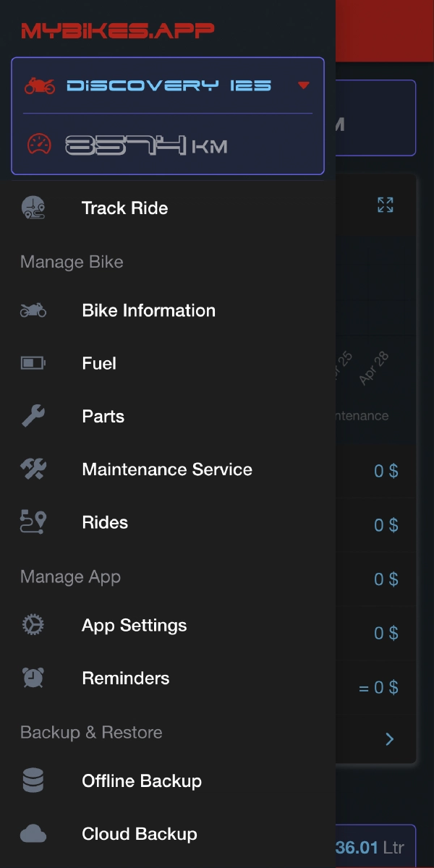The width and height of the screenshot is (434, 868).
Task: Open the Rides menu item
Action: [x=105, y=522]
